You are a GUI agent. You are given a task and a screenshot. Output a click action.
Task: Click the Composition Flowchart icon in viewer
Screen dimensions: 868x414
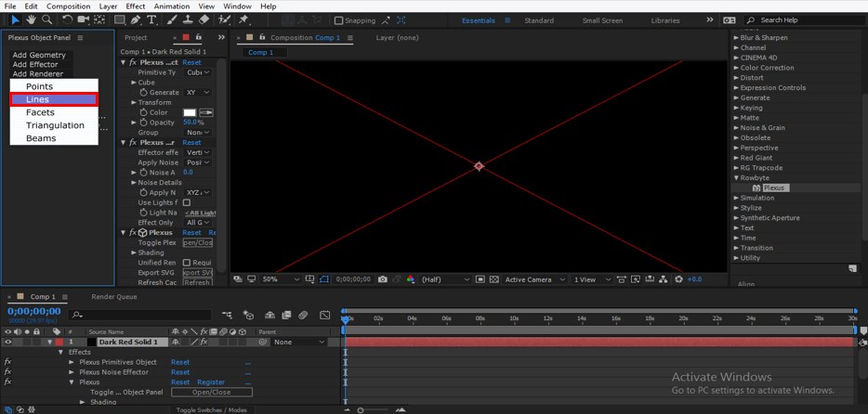click(664, 279)
